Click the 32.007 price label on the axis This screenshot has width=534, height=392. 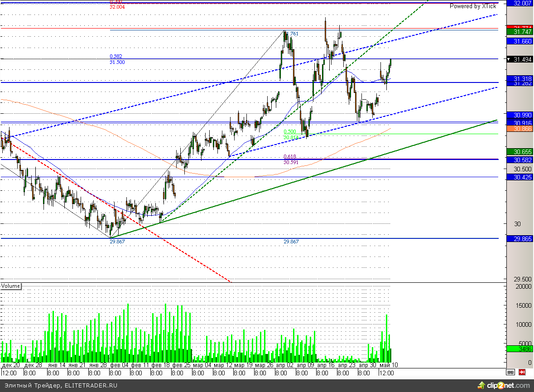coord(519,3)
